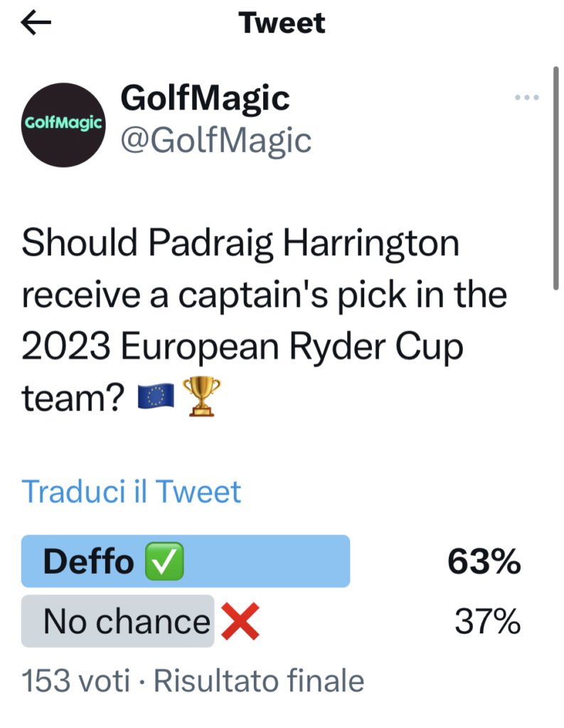This screenshot has height=728, width=564.
Task: Click the gold trophy emoji
Action: coord(202,395)
